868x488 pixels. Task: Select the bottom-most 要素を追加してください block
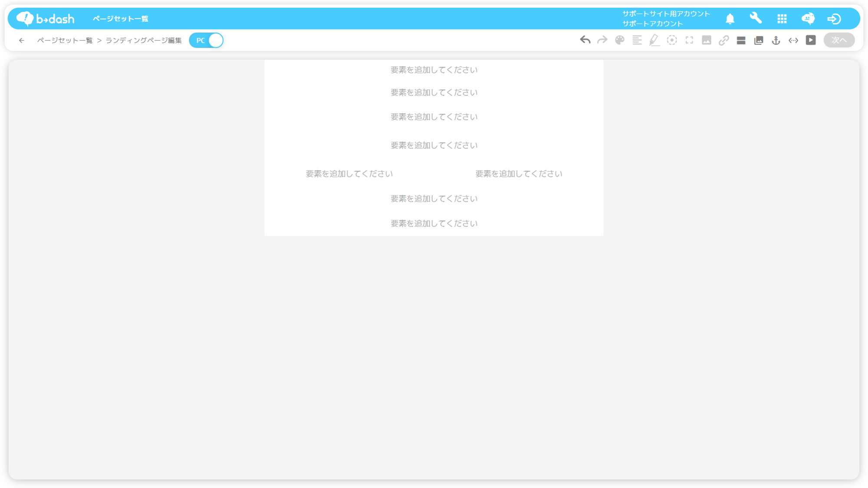coord(434,223)
